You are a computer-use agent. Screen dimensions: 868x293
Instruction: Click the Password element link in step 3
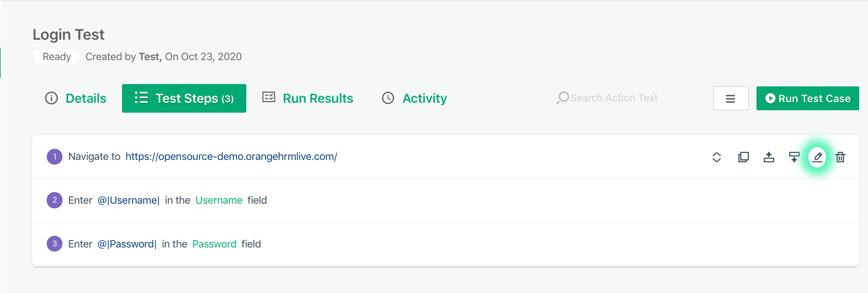tap(214, 244)
